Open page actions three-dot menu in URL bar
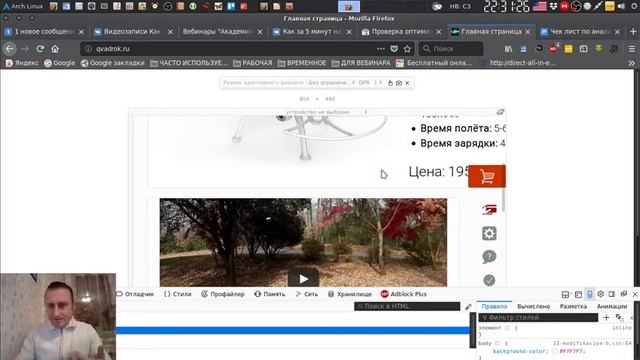 381,49
